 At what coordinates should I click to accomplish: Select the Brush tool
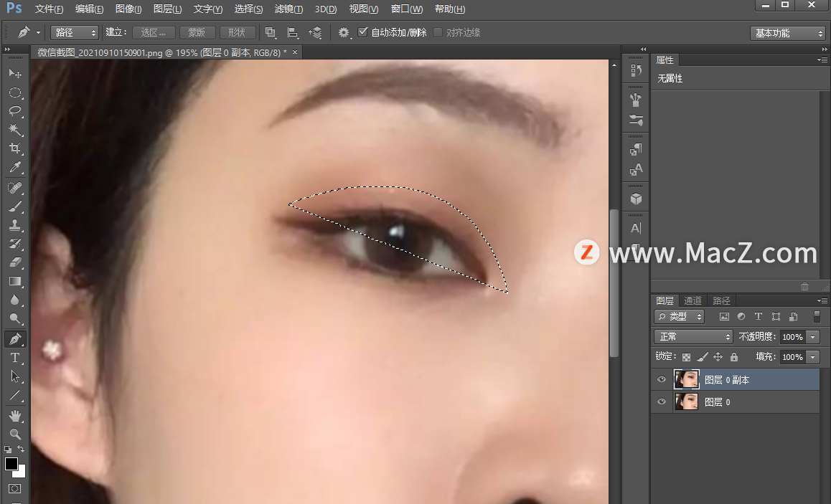tap(15, 206)
